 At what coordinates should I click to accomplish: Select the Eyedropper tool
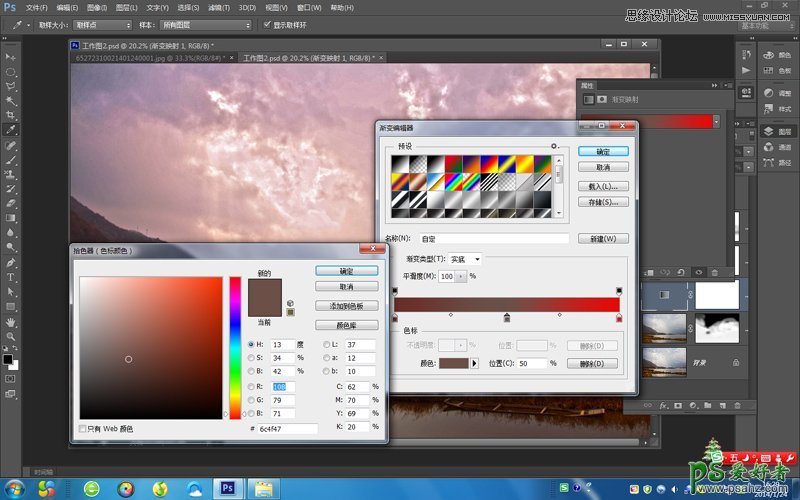pos(11,130)
